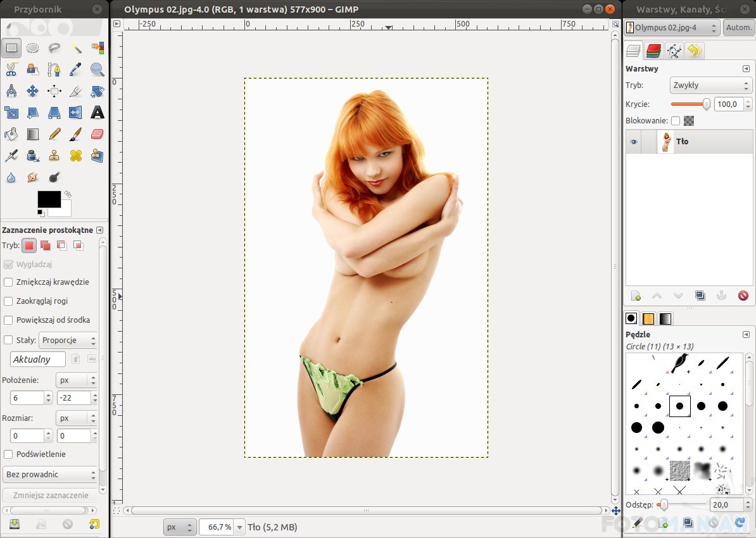This screenshot has width=756, height=538.
Task: Choose the Move tool
Action: point(33,91)
